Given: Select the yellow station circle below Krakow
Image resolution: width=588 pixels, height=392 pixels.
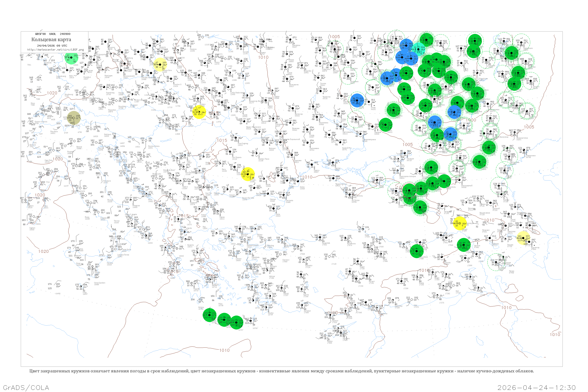Looking at the screenshot, I should pos(199,112).
